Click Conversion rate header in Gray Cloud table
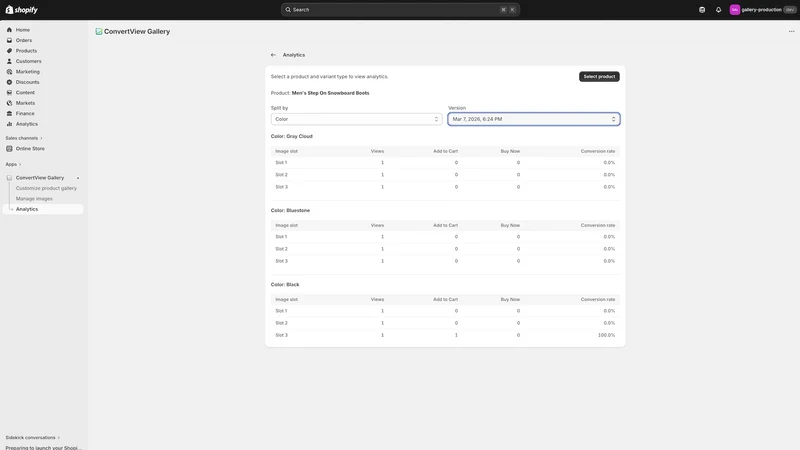 point(597,152)
